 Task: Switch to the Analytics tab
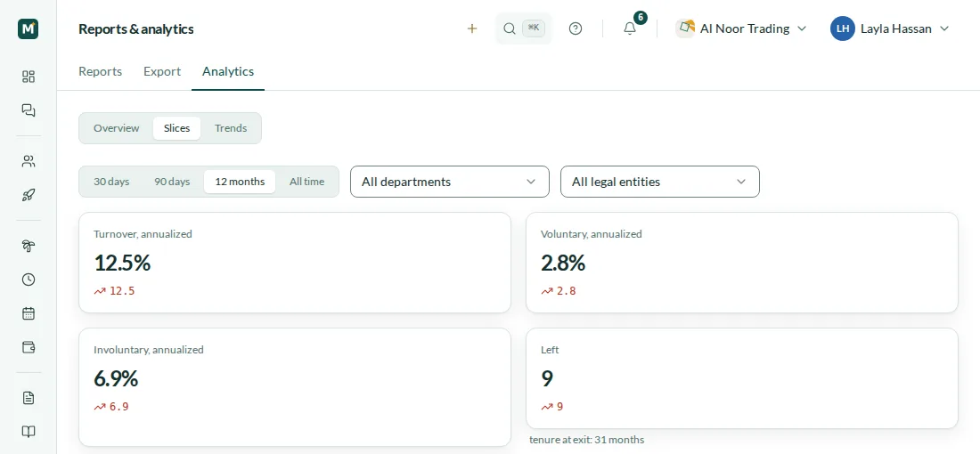click(x=228, y=71)
